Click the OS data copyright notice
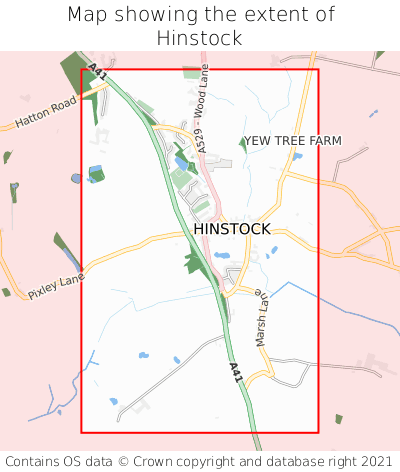The height and width of the screenshot is (472, 400). point(199,462)
